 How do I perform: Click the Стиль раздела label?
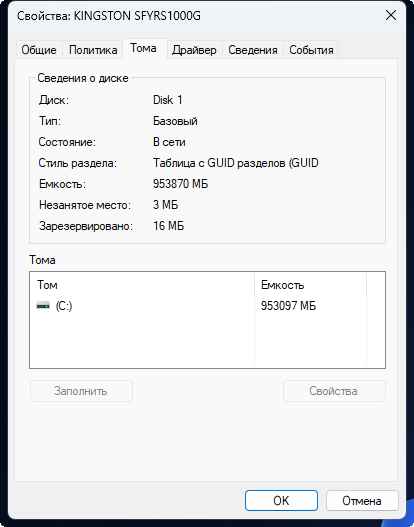click(x=78, y=163)
